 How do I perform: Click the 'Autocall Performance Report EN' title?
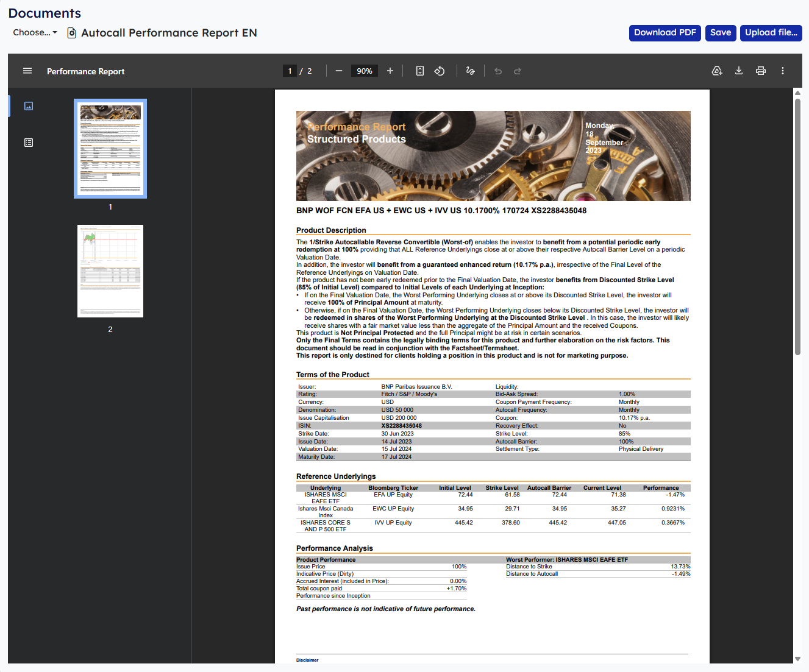[169, 33]
